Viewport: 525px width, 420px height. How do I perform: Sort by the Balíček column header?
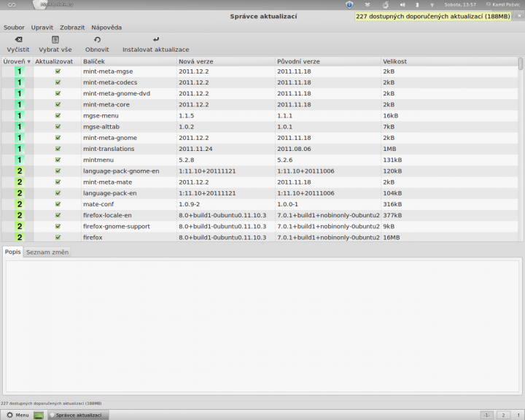point(129,61)
